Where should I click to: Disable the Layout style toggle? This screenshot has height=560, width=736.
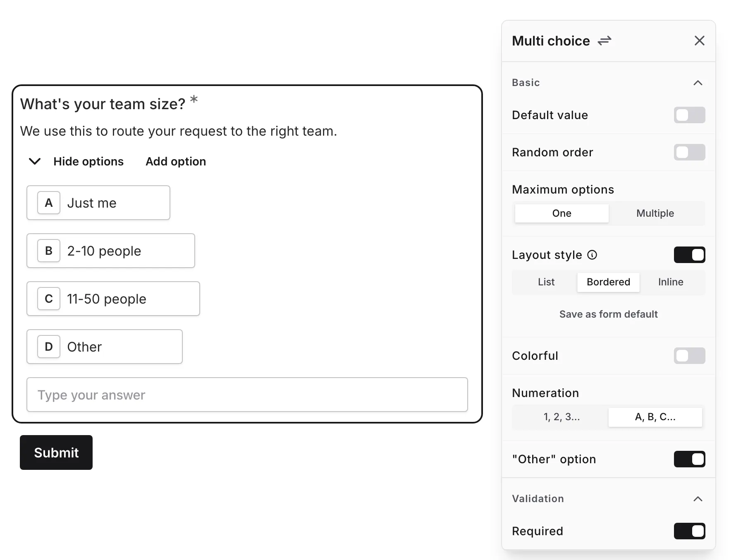click(x=689, y=255)
